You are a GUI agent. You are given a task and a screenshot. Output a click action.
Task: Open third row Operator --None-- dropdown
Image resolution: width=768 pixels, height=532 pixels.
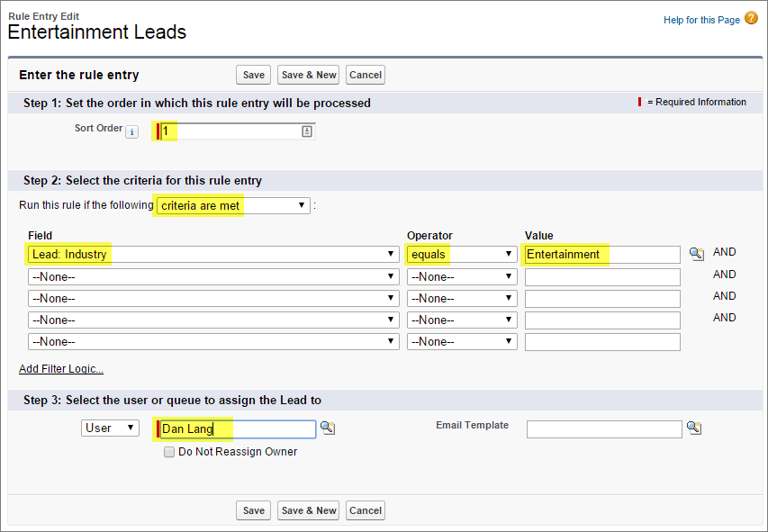point(462,298)
